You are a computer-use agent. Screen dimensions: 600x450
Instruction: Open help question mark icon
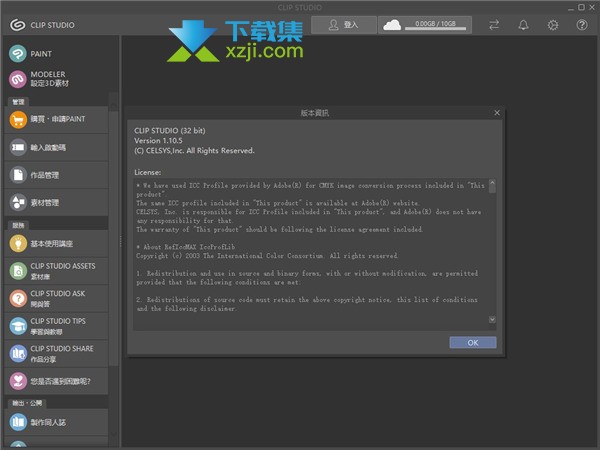pos(582,25)
